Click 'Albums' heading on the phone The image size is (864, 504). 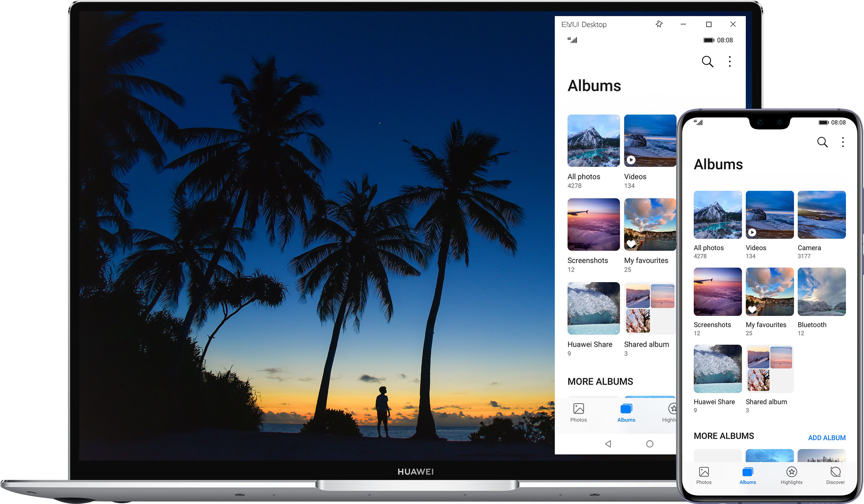coord(718,164)
